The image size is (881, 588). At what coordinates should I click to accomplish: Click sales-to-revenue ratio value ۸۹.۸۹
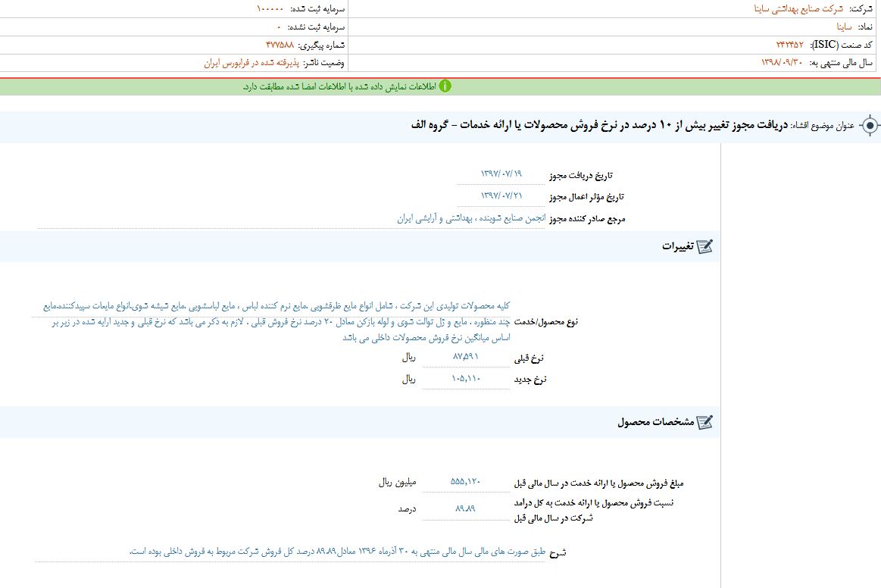tap(465, 508)
